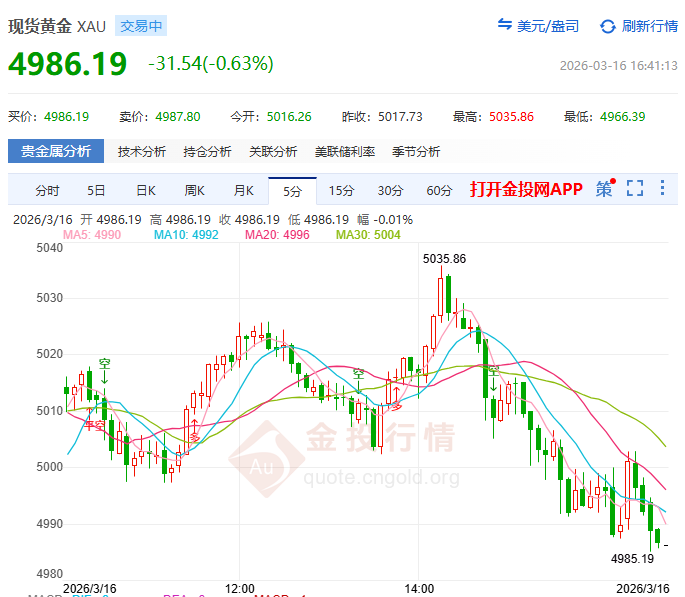This screenshot has width=685, height=597.
Task: Click 打开金投网APP link
Action: pyautogui.click(x=526, y=189)
